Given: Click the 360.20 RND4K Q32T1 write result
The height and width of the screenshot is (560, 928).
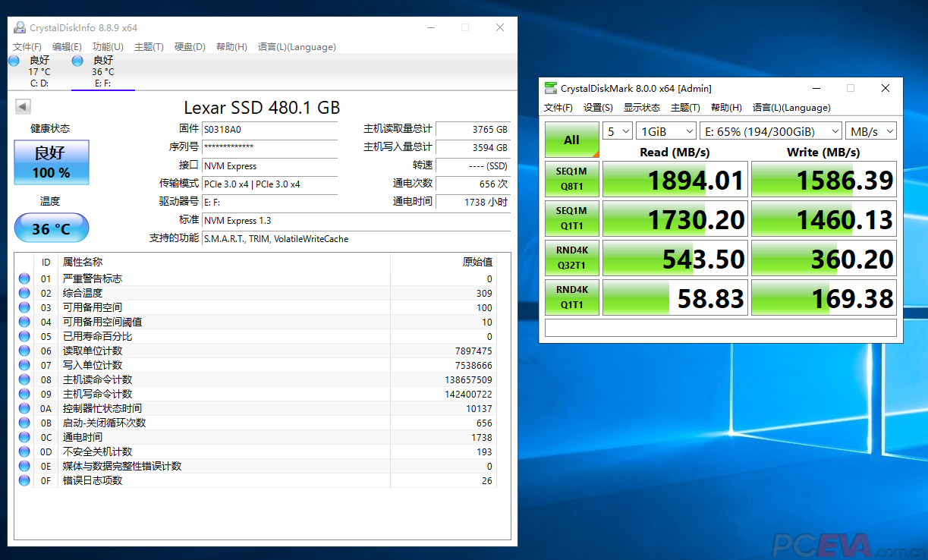Looking at the screenshot, I should (x=824, y=259).
